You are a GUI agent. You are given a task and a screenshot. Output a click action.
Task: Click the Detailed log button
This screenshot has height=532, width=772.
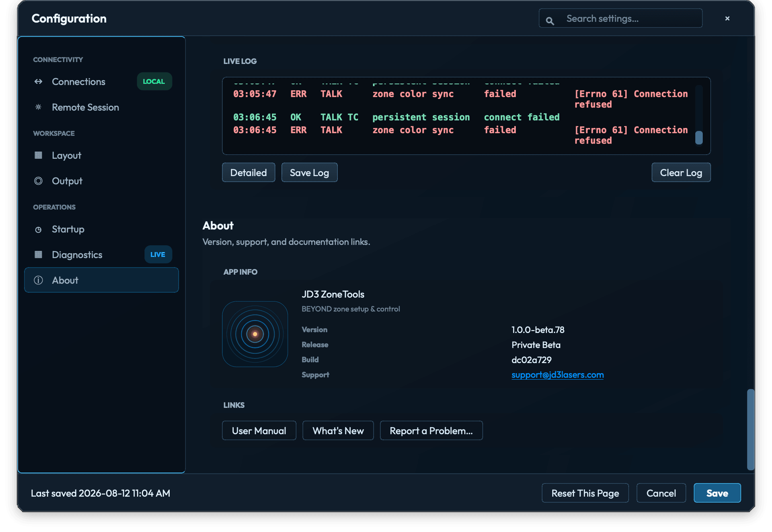click(x=248, y=173)
